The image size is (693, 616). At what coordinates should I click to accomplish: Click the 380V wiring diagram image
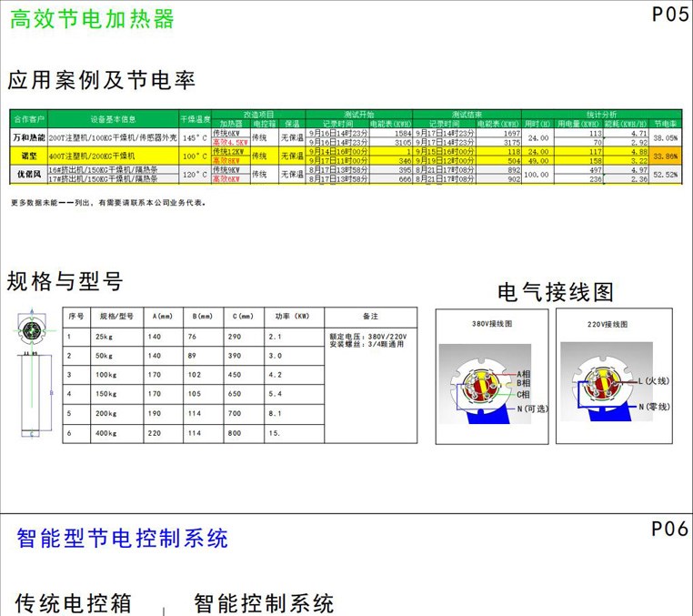click(x=490, y=382)
